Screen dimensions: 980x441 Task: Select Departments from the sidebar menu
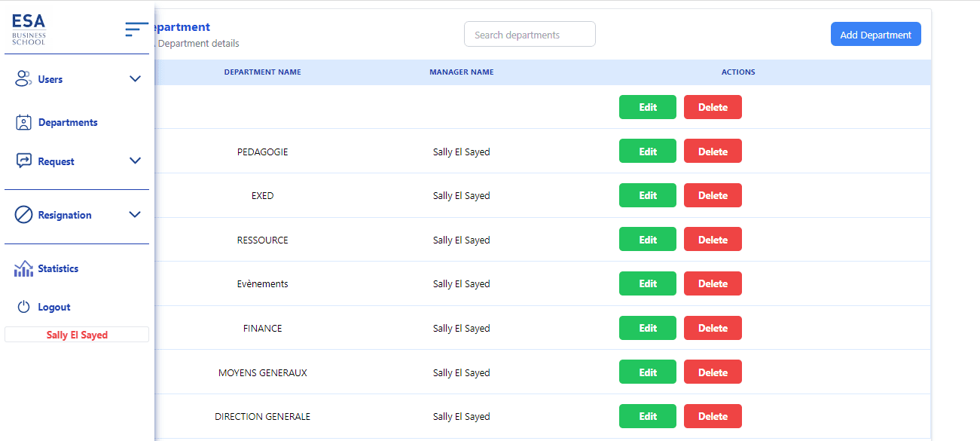[x=67, y=121]
